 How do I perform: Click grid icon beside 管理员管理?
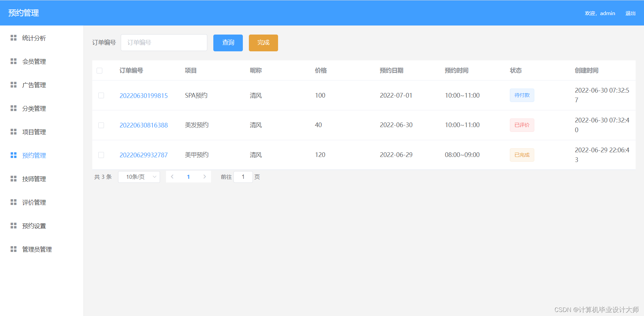[13, 249]
